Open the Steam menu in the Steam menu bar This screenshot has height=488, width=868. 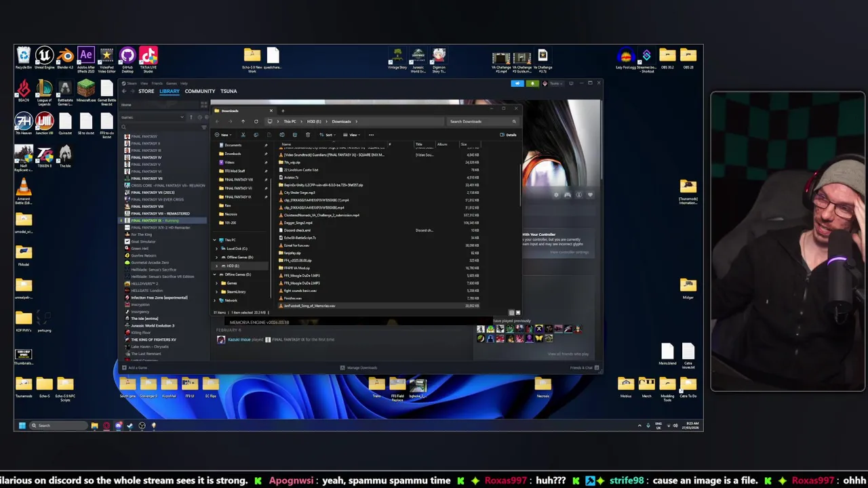click(x=132, y=83)
